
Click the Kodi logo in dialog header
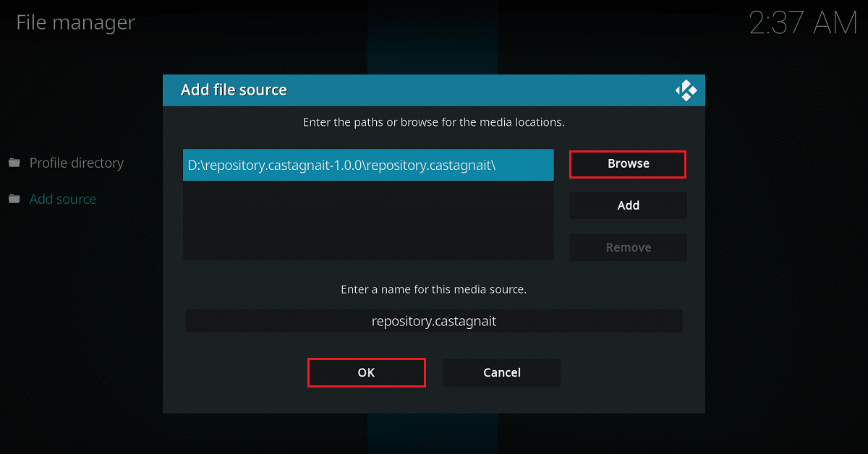pos(686,90)
